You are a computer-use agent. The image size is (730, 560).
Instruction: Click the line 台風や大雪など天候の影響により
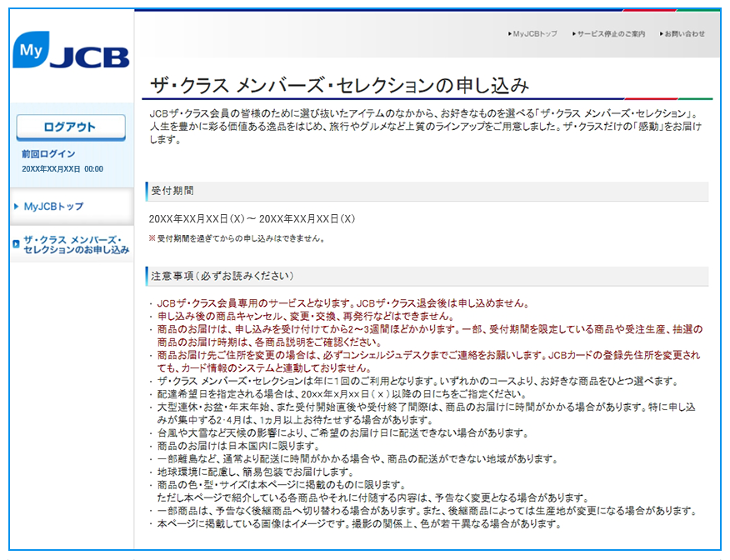pos(343,433)
